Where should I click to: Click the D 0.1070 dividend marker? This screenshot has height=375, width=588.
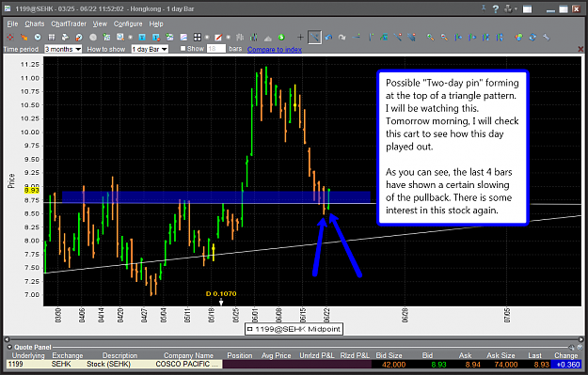(221, 294)
